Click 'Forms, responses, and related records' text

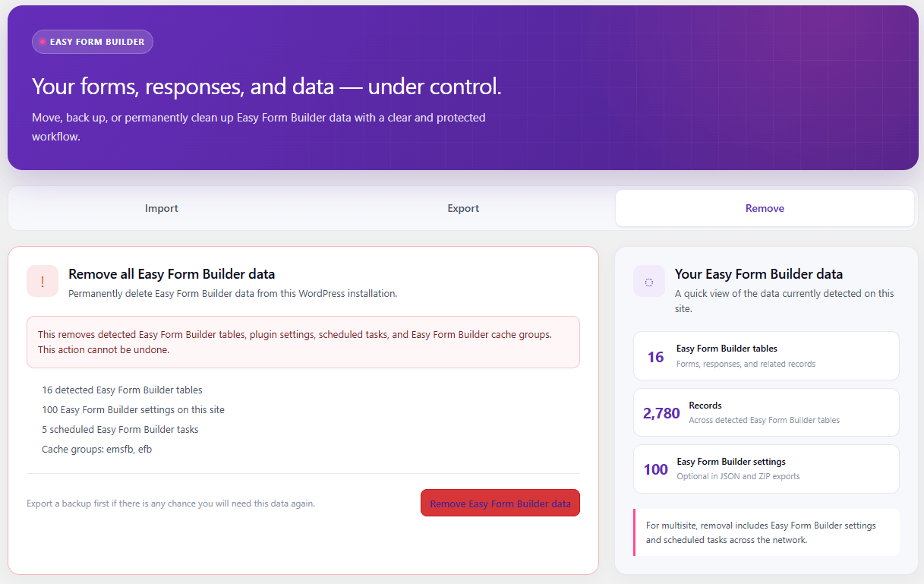pyautogui.click(x=746, y=364)
